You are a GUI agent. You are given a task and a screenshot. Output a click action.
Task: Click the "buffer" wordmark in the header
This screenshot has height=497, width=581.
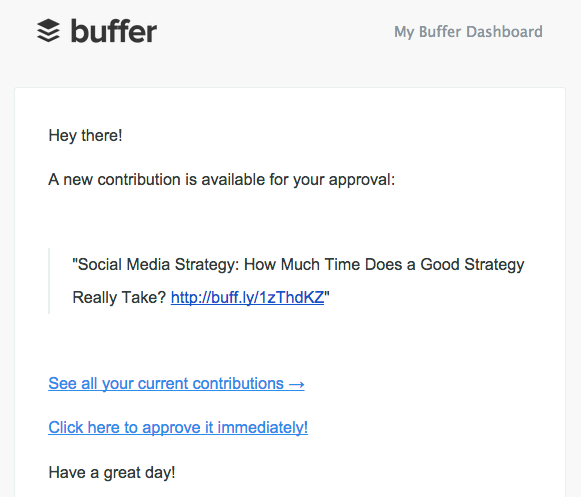(x=114, y=31)
